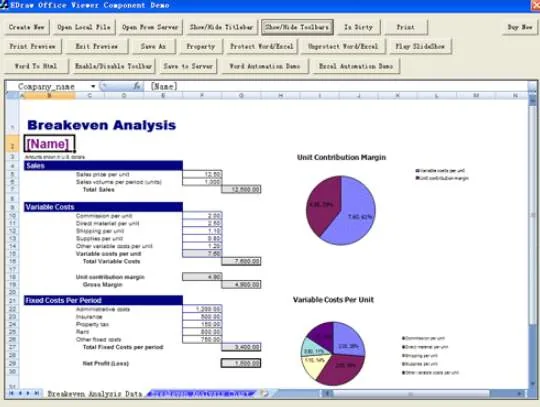
Task: Expand the formula bar area
Action: pyautogui.click(x=532, y=86)
